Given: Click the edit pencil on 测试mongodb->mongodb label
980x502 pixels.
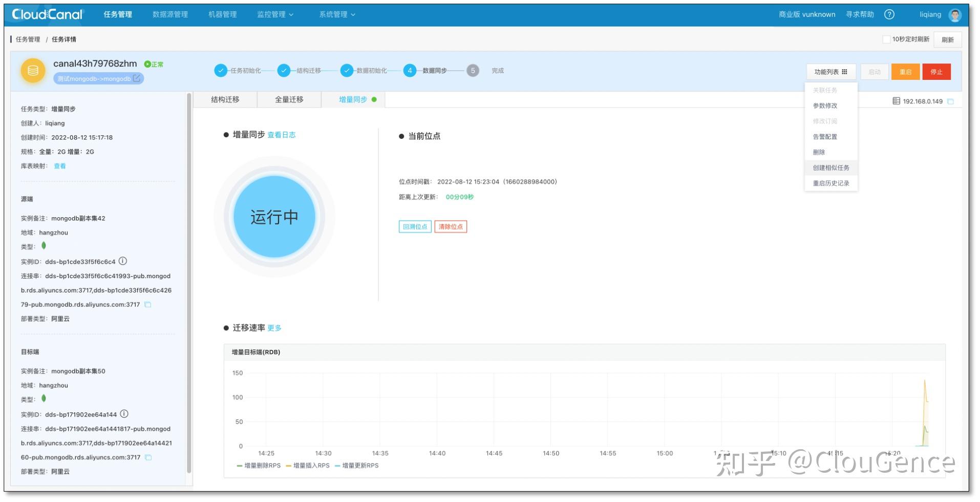Looking at the screenshot, I should (x=136, y=78).
